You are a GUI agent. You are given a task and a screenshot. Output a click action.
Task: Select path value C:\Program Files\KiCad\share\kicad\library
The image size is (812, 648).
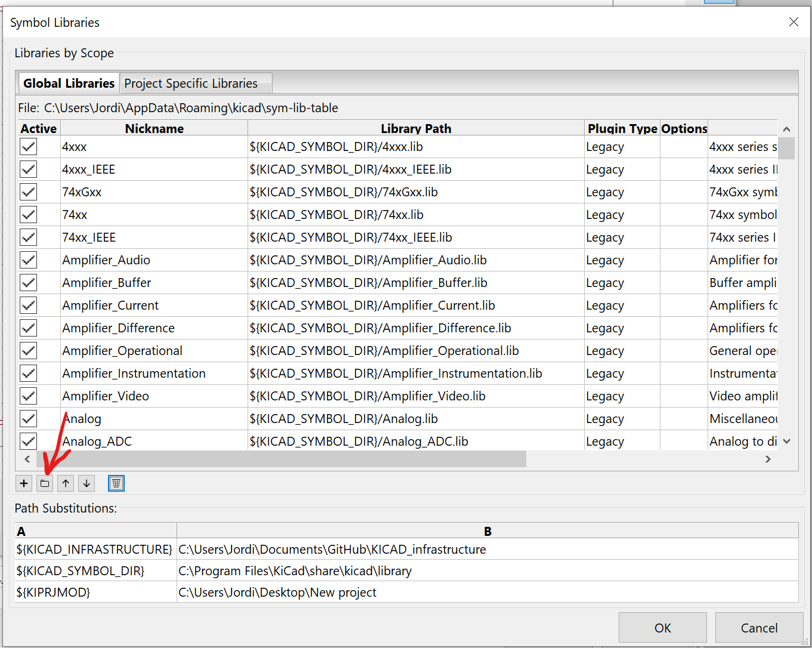click(x=487, y=570)
